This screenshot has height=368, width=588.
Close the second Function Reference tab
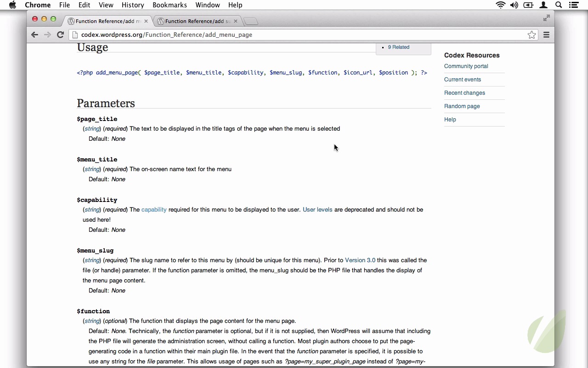(x=236, y=21)
